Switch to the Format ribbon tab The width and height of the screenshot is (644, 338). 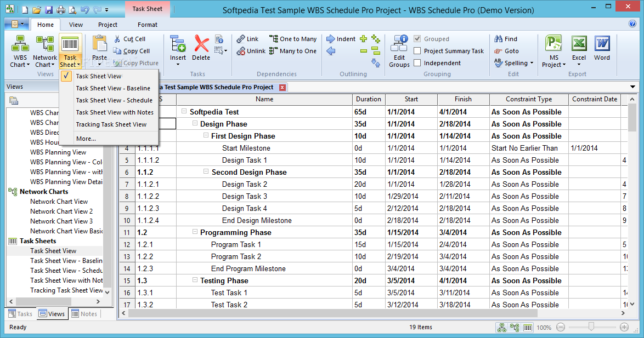(148, 25)
